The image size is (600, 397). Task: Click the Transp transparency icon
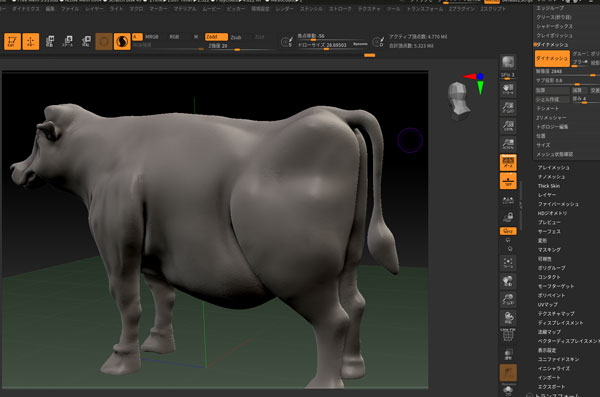click(508, 354)
